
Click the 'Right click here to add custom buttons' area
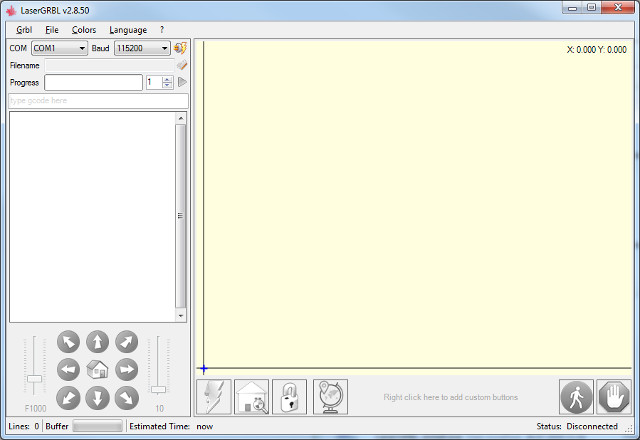451,397
